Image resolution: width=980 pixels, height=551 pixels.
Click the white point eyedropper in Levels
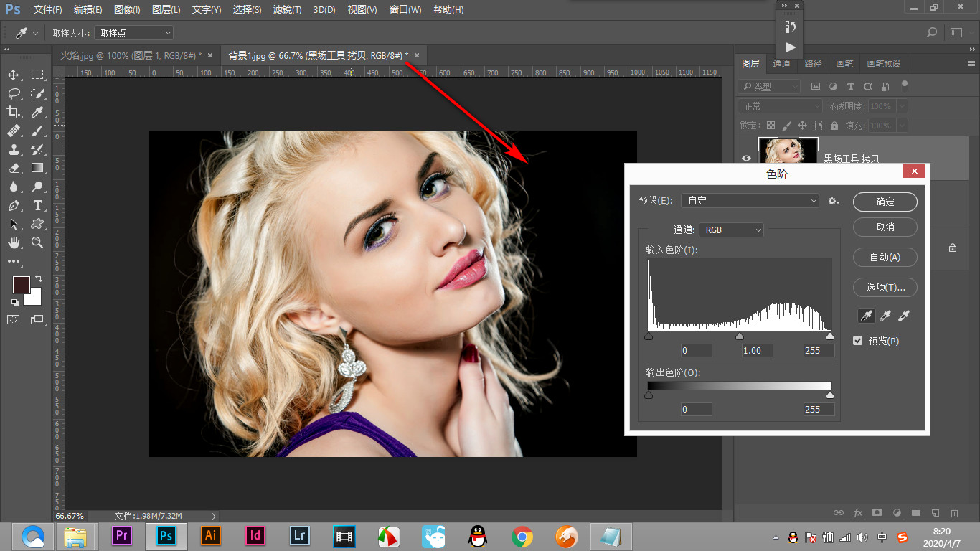coord(905,316)
